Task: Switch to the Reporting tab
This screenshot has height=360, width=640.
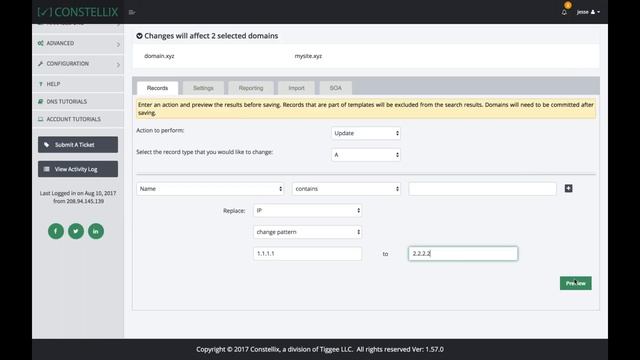Action: (251, 88)
